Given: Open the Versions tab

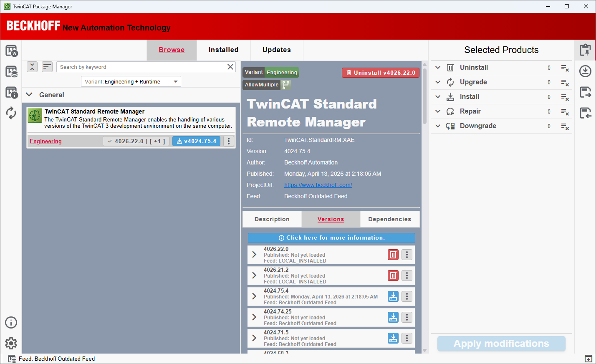Looking at the screenshot, I should point(331,219).
